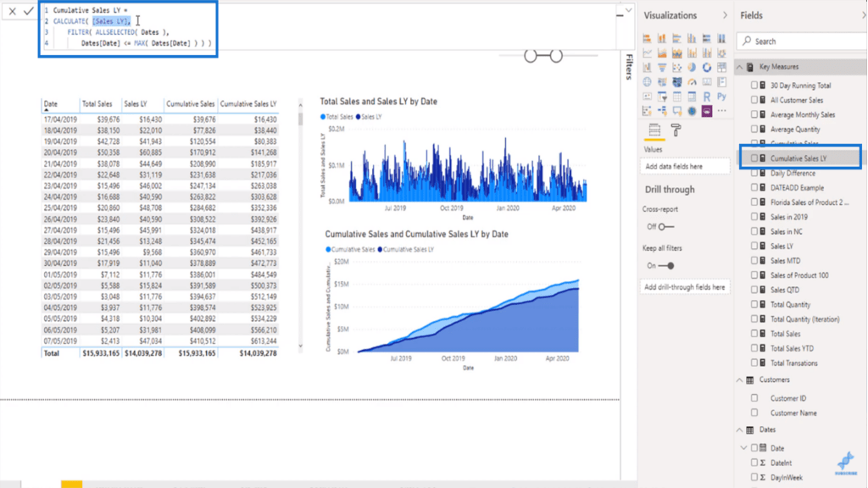The height and width of the screenshot is (488, 868).
Task: Expand the formula bar with chevron
Action: (627, 12)
